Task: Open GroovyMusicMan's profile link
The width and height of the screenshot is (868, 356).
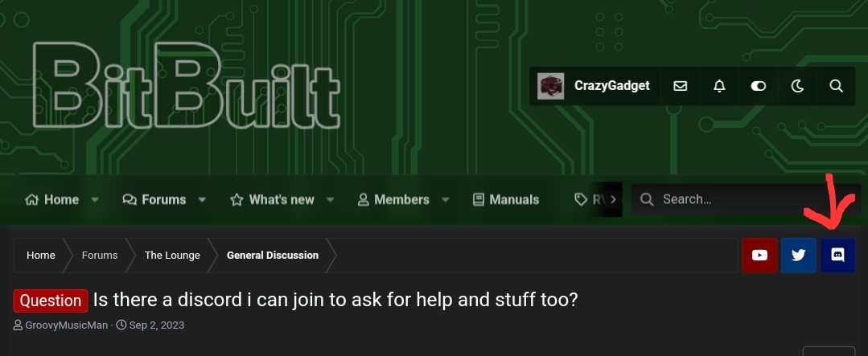Action: (x=67, y=325)
